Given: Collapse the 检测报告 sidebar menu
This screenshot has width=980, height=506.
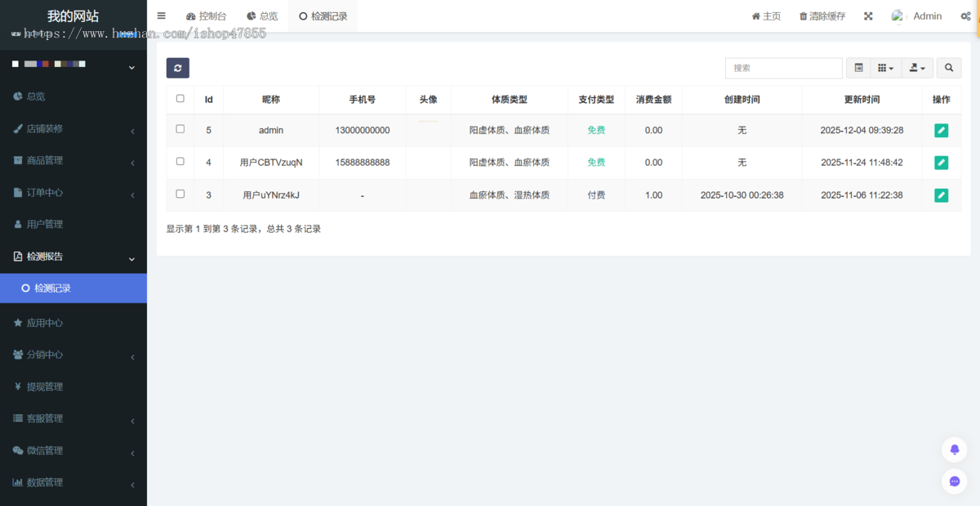Looking at the screenshot, I should coord(73,257).
